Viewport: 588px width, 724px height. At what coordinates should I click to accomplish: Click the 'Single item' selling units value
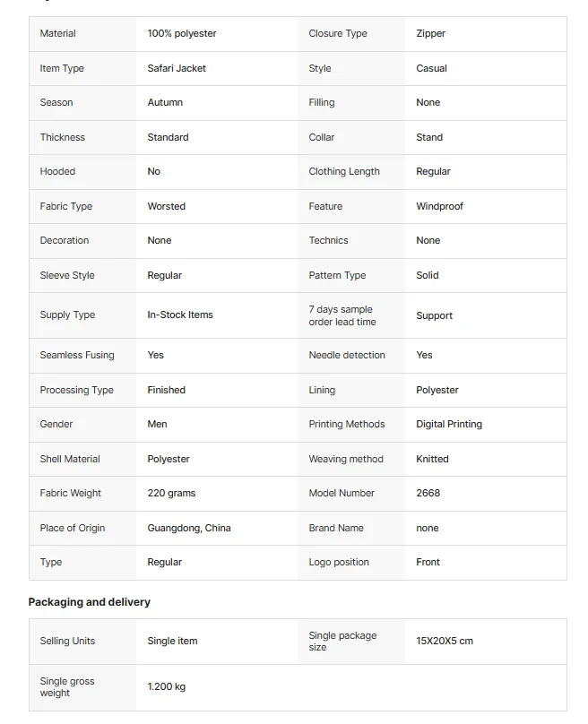click(172, 641)
